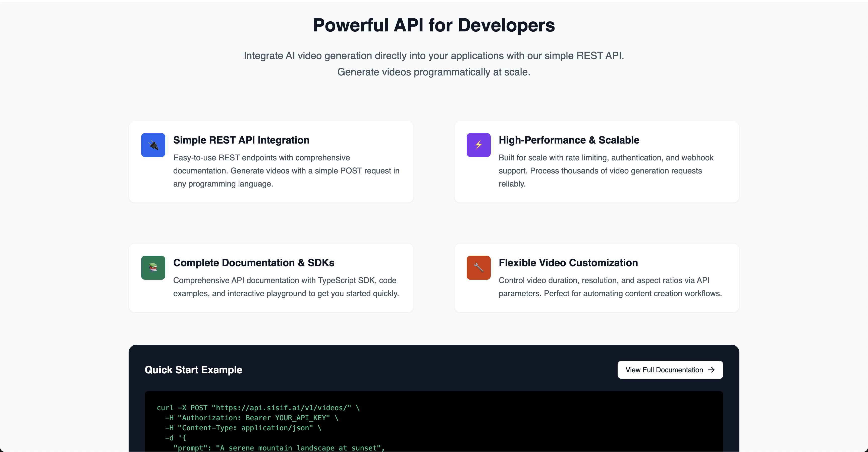Click the curl -X POST command line
This screenshot has height=452, width=868.
tap(258, 408)
